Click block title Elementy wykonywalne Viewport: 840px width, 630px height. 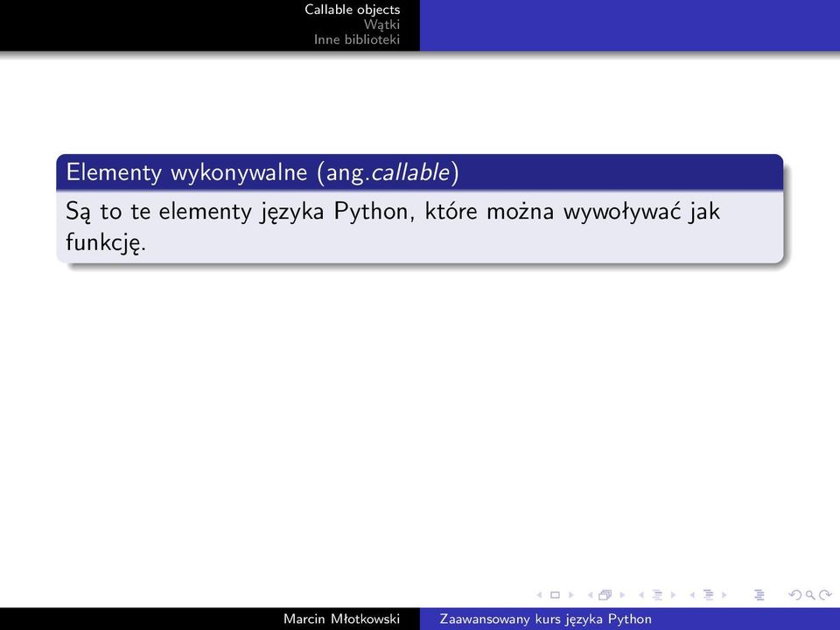click(x=262, y=172)
